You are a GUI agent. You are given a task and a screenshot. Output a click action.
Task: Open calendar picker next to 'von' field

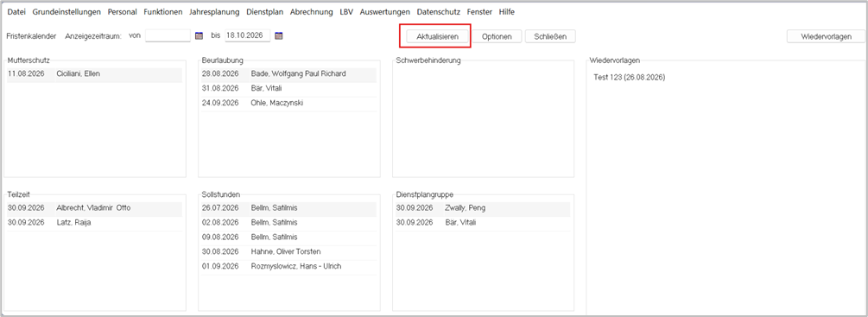pos(200,36)
